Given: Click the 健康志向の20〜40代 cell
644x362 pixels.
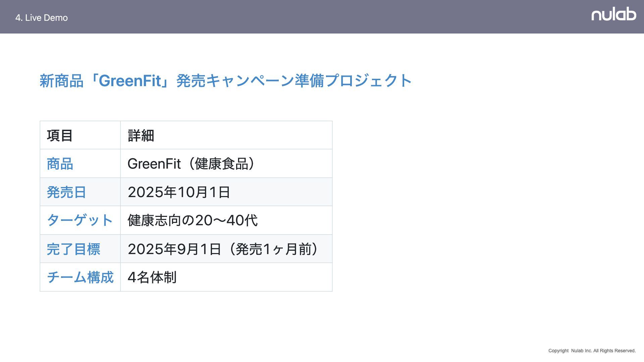Looking at the screenshot, I should pos(226,220).
